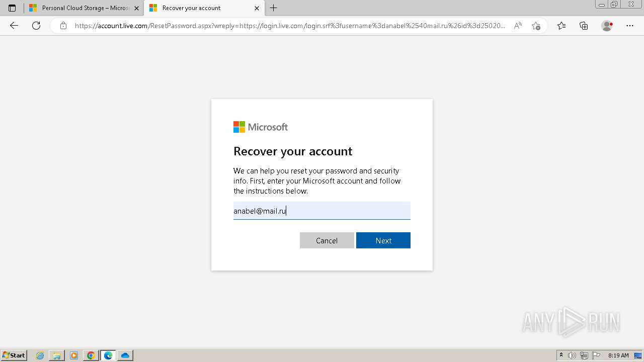The width and height of the screenshot is (644, 362).
Task: Go back to previous page
Action: coord(14,26)
